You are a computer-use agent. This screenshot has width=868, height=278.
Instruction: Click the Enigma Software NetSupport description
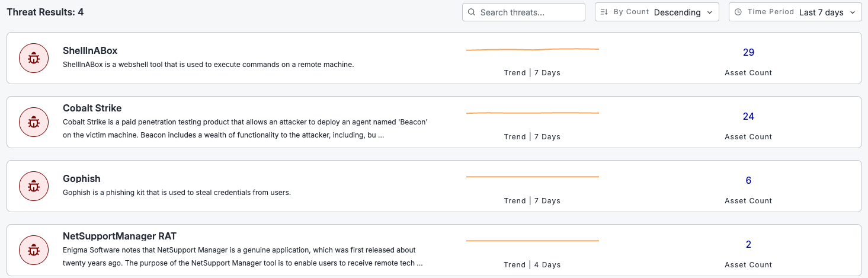click(x=243, y=257)
